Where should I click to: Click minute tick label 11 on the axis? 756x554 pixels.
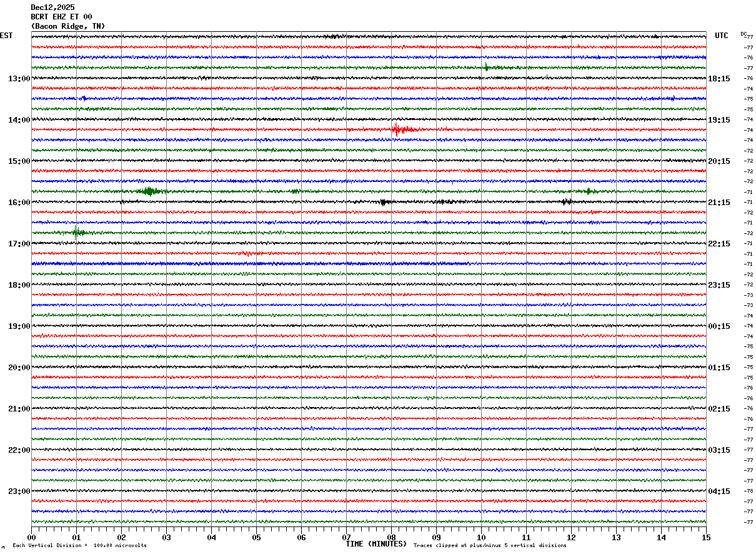526,537
